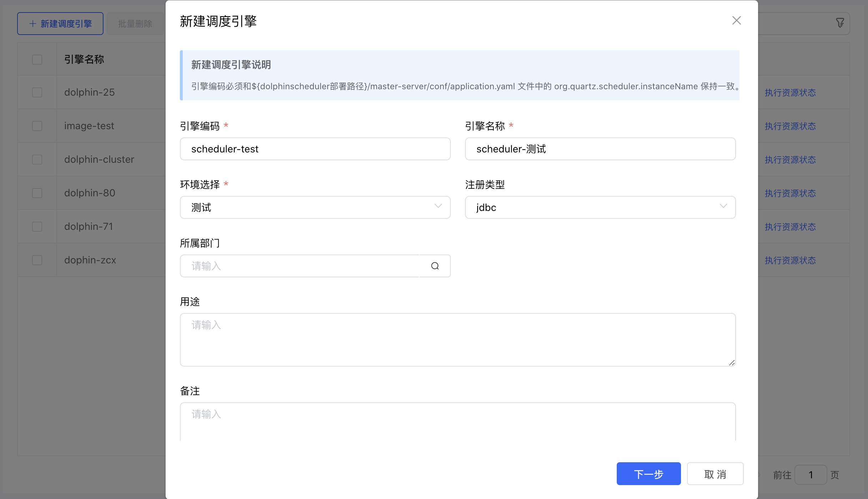This screenshot has height=499, width=868.
Task: Click the 下一步 button
Action: [648, 474]
